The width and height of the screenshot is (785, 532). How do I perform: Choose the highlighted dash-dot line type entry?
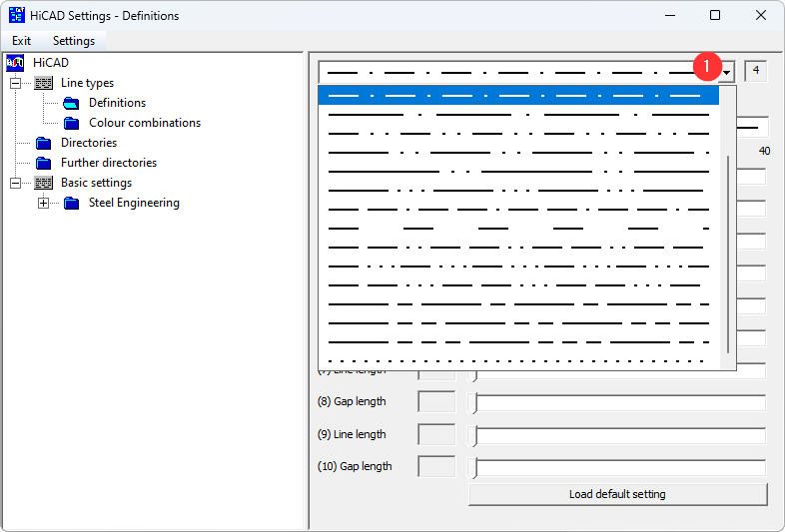[x=518, y=95]
